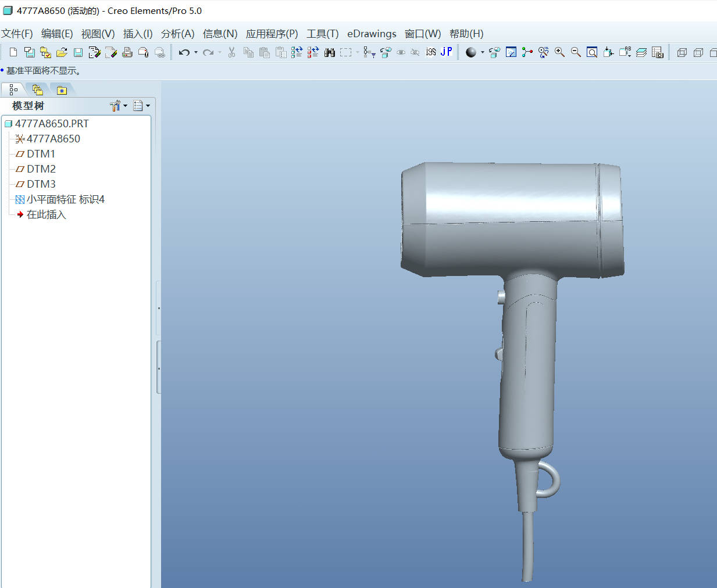Click the binoculars Find icon
The height and width of the screenshot is (588, 717).
tap(330, 52)
